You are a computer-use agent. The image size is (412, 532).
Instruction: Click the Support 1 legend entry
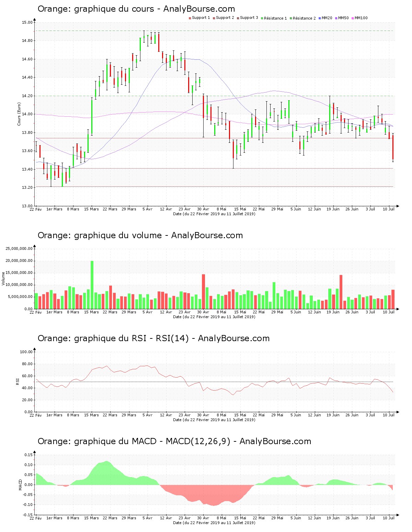tap(199, 18)
